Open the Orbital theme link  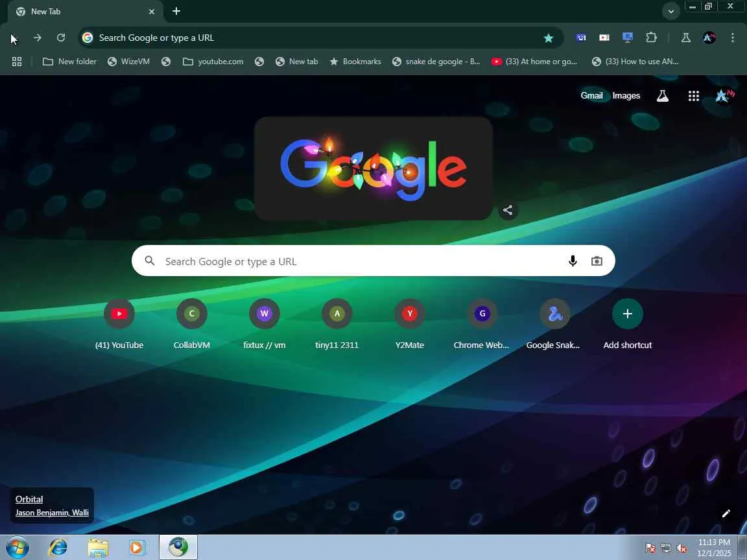(x=29, y=499)
